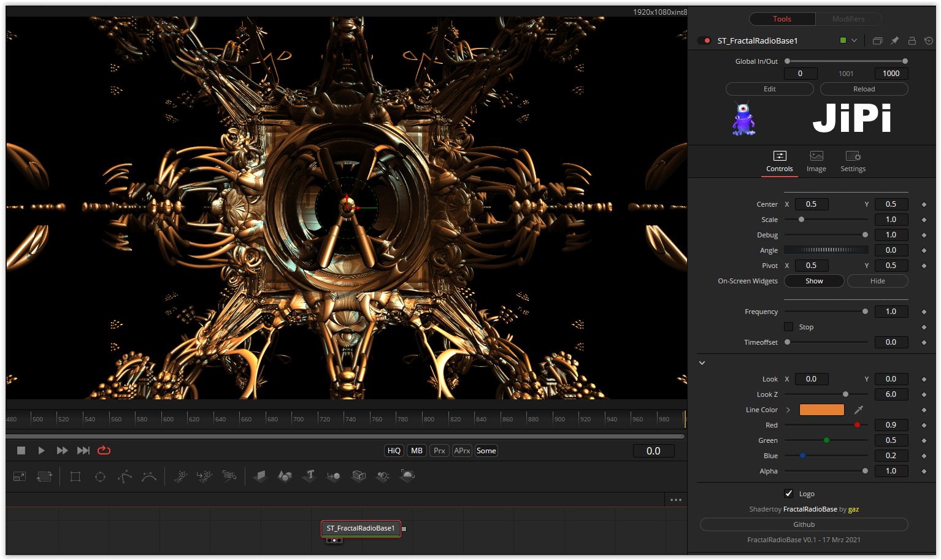Open the Image tab
941x560 pixels.
(x=816, y=162)
